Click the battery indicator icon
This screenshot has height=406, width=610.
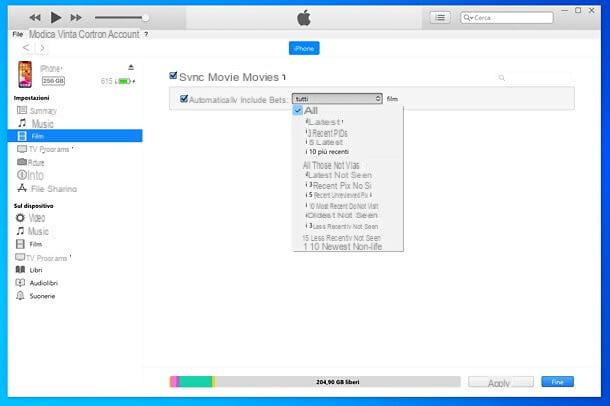click(x=124, y=81)
